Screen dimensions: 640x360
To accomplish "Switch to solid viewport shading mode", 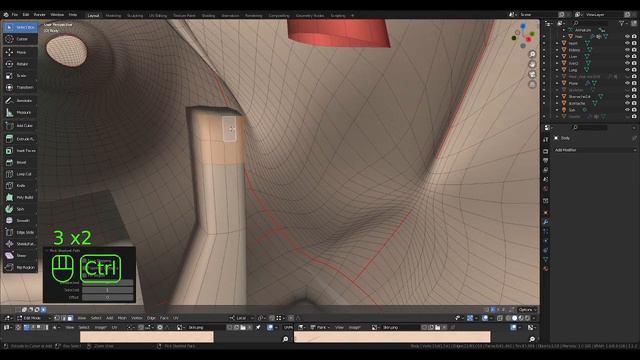I will pos(514,318).
